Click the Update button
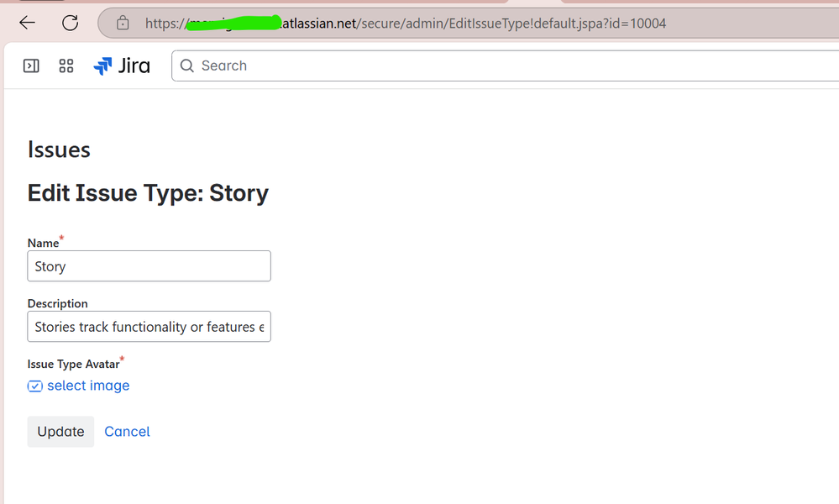 [x=60, y=432]
